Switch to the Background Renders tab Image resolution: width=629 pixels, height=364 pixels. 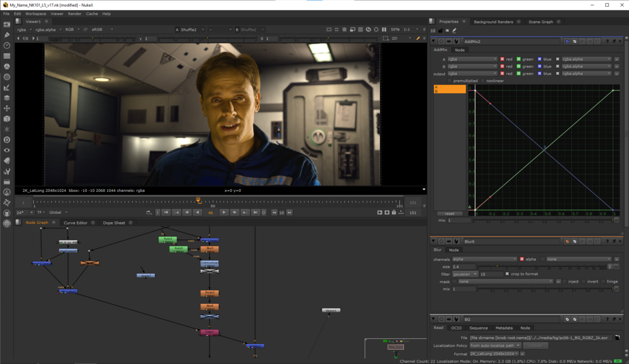(493, 22)
